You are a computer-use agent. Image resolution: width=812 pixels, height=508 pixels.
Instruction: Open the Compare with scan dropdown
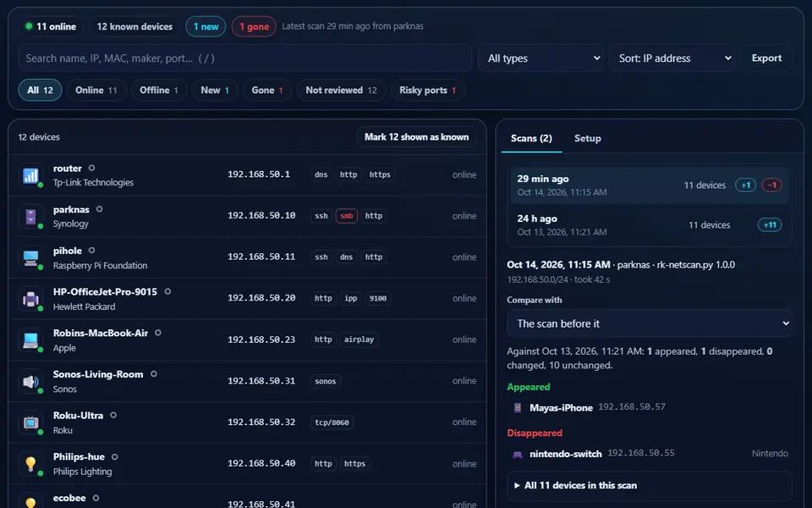point(650,323)
